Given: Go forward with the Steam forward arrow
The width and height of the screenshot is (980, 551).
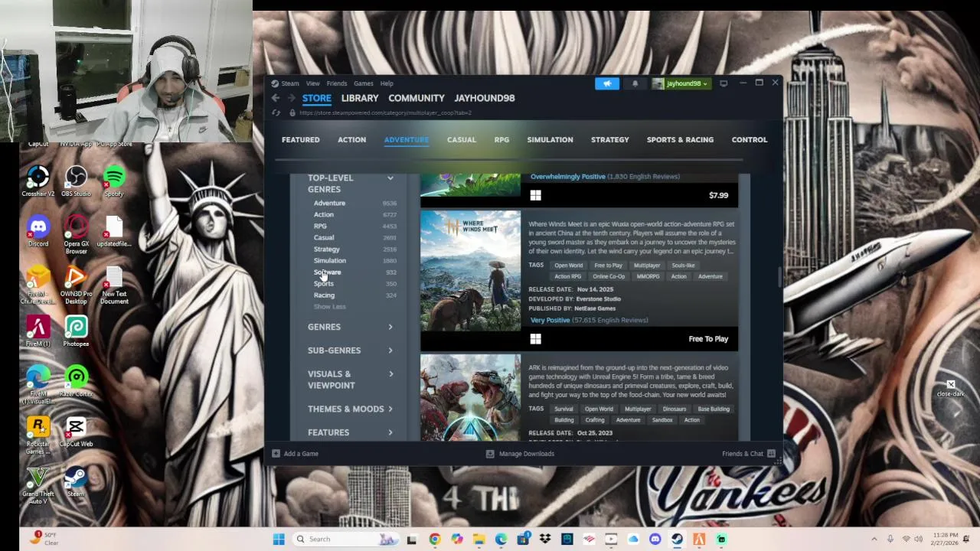Looking at the screenshot, I should (x=291, y=98).
